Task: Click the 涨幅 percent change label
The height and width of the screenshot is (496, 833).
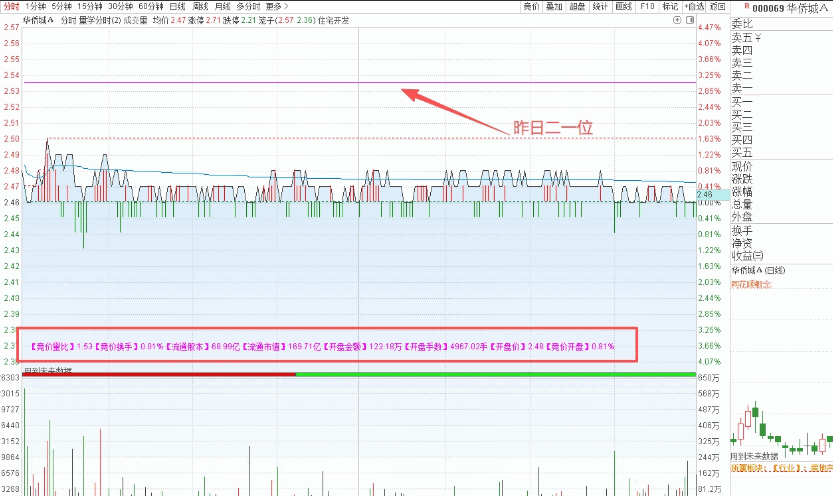Action: [x=742, y=192]
